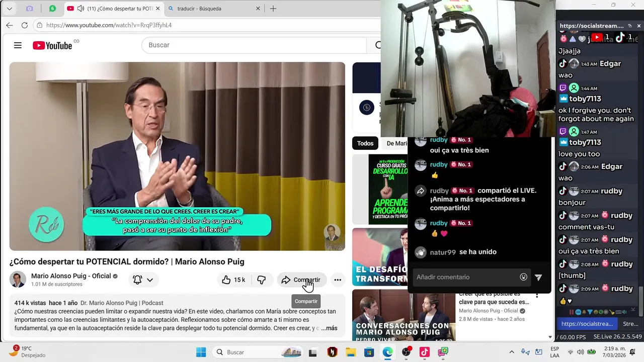
Task: Send the TikTok live comment
Action: click(x=538, y=277)
